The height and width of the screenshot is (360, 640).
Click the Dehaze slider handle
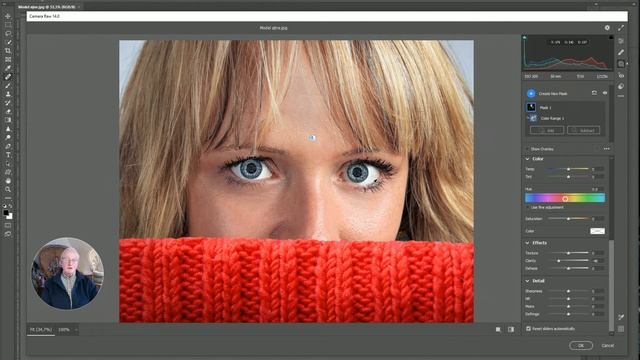click(569, 269)
